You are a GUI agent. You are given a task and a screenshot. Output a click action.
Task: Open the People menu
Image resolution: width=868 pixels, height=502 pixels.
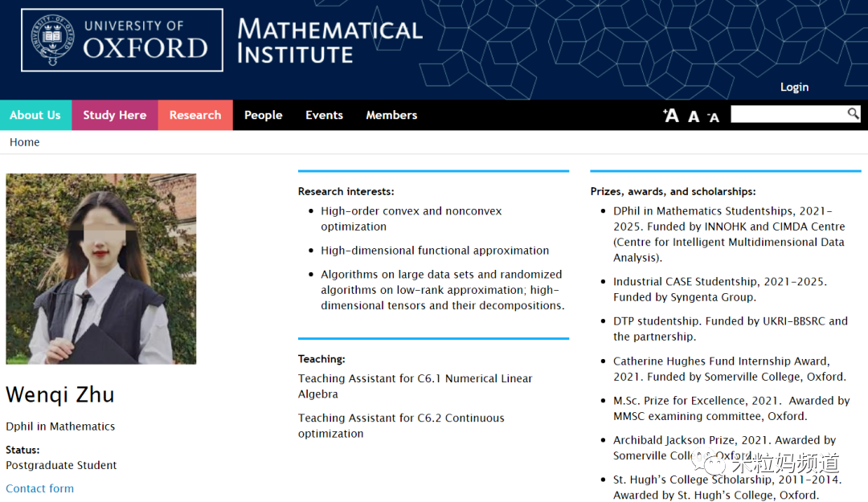pos(264,115)
